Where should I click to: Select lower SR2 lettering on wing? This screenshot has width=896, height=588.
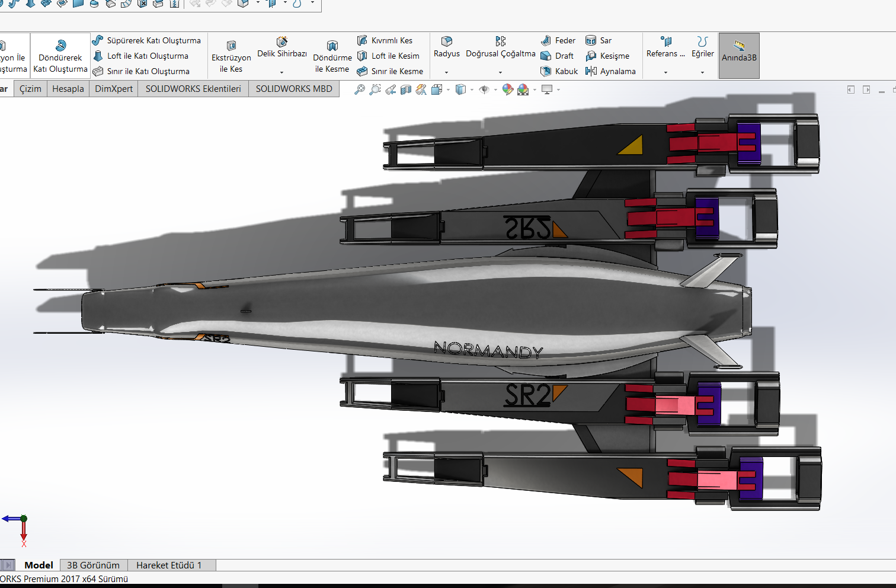528,395
